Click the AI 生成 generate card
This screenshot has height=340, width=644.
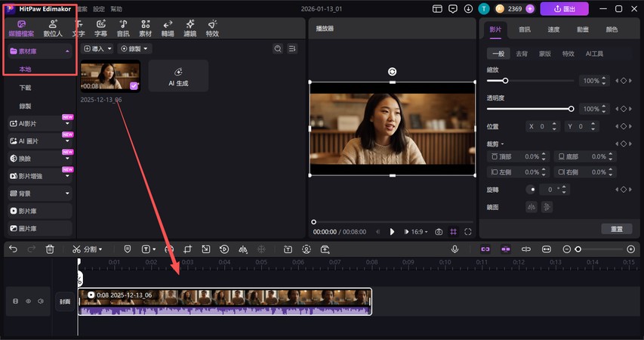point(178,76)
